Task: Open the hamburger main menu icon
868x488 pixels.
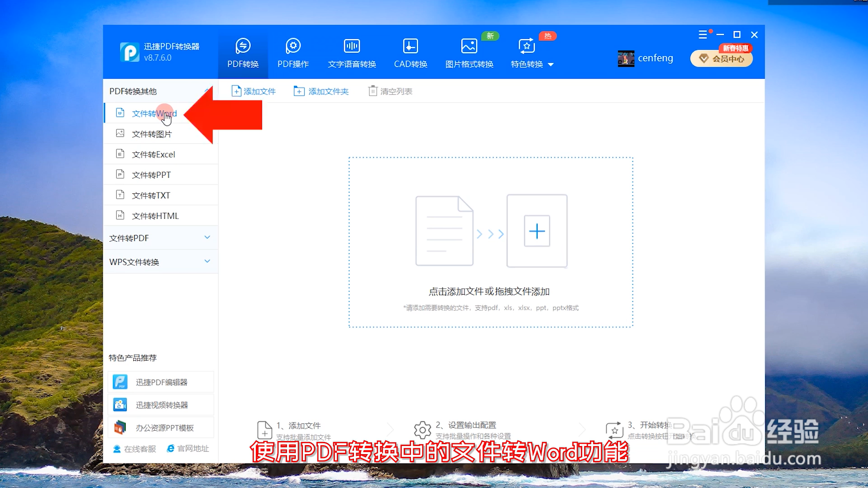Action: tap(703, 35)
